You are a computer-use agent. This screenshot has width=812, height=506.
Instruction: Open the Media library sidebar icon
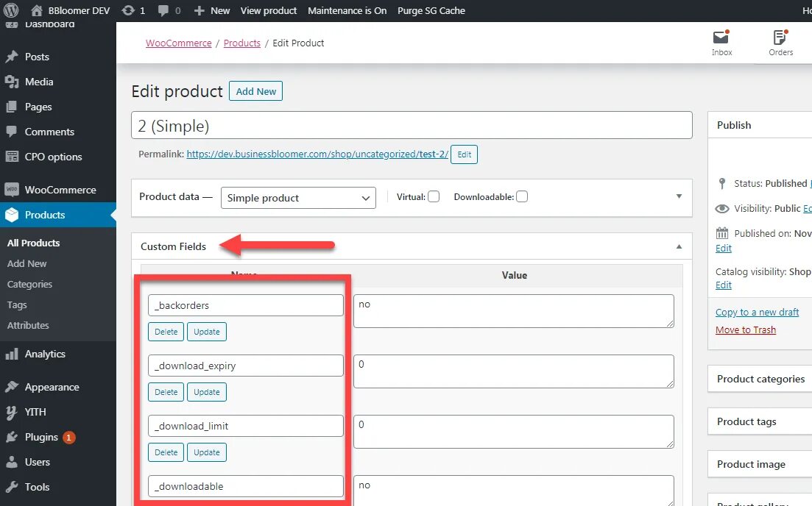click(x=12, y=82)
